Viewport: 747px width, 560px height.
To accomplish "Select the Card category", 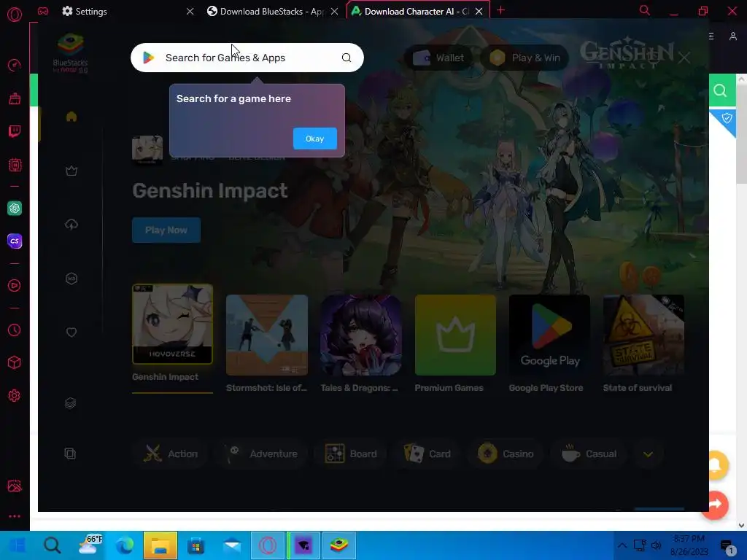I will [427, 454].
